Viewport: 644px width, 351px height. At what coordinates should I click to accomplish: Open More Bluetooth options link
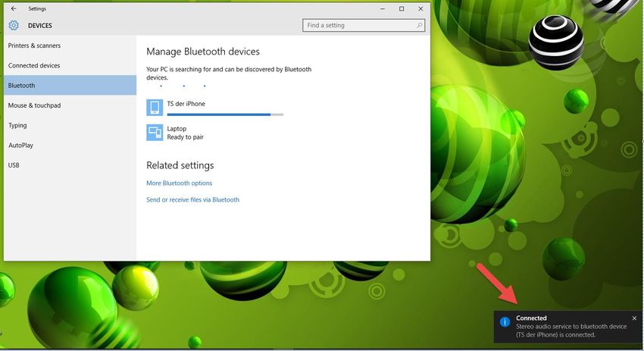point(179,183)
